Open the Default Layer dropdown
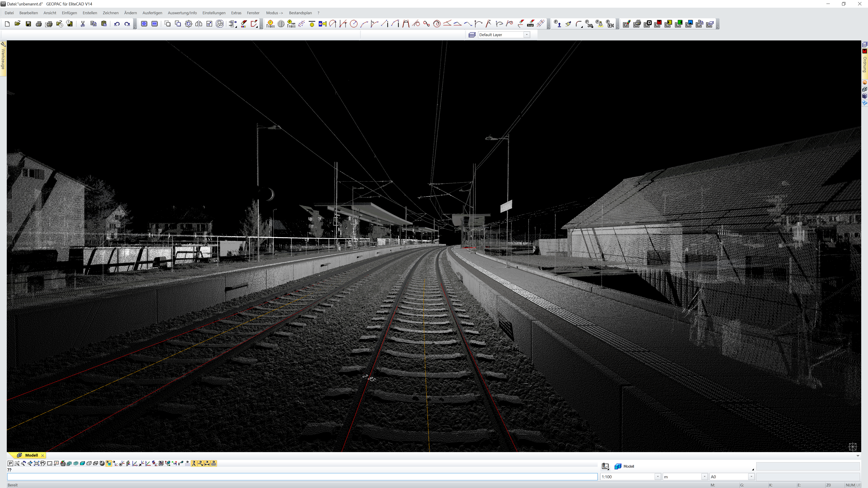Viewport: 868px width, 488px height. [x=526, y=35]
